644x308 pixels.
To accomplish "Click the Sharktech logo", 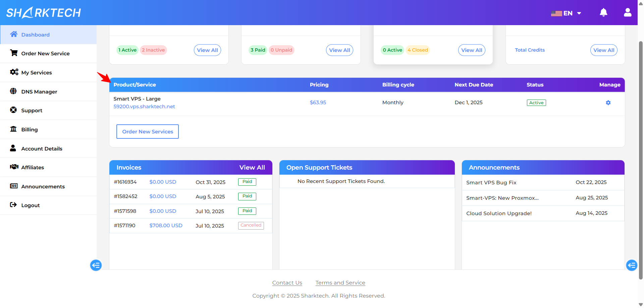I will point(44,13).
